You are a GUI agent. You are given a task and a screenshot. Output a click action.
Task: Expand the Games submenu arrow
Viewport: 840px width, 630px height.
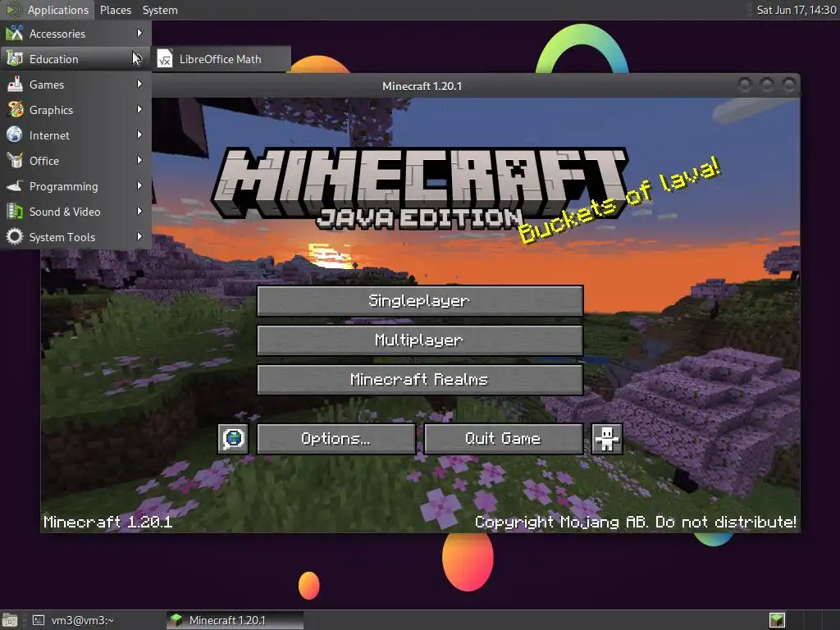(x=139, y=84)
